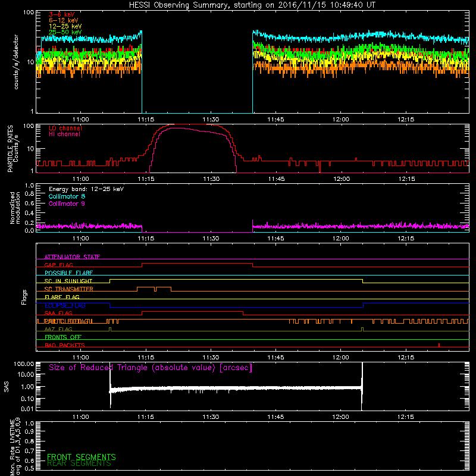Click the 100.00 value on the SAS axis

(x=24, y=364)
